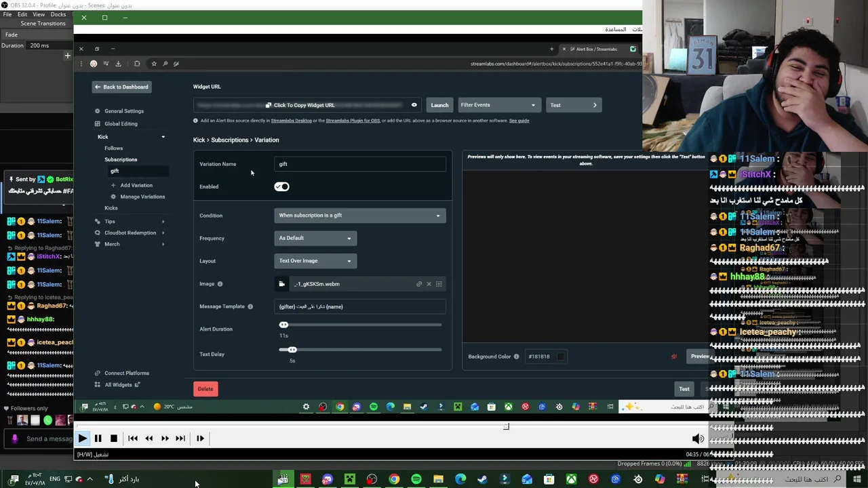
Task: Open OBS Edit menu
Action: tap(22, 14)
